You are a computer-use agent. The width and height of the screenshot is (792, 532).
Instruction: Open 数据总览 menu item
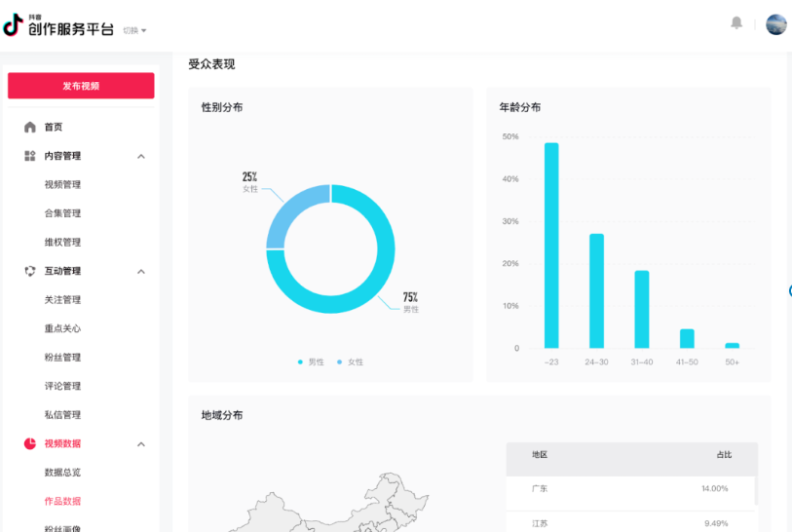pos(62,473)
